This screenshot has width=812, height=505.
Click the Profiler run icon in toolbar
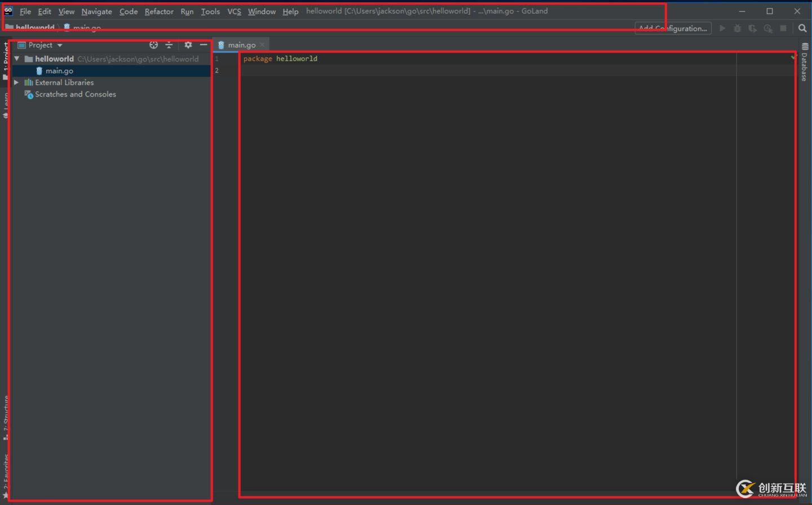click(x=768, y=28)
